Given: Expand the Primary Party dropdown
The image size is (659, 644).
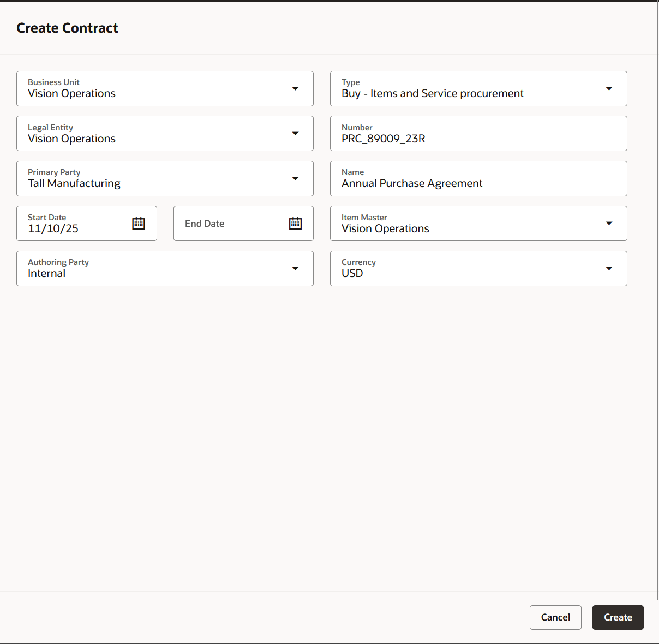Looking at the screenshot, I should pyautogui.click(x=295, y=178).
